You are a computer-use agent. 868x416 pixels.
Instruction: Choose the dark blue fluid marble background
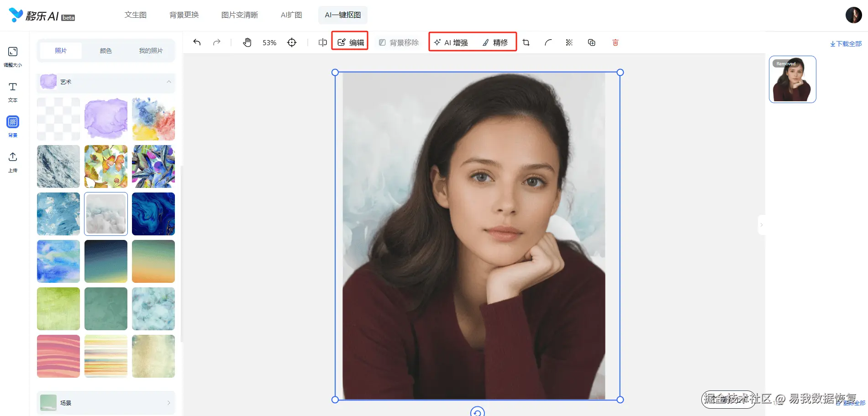pos(153,214)
